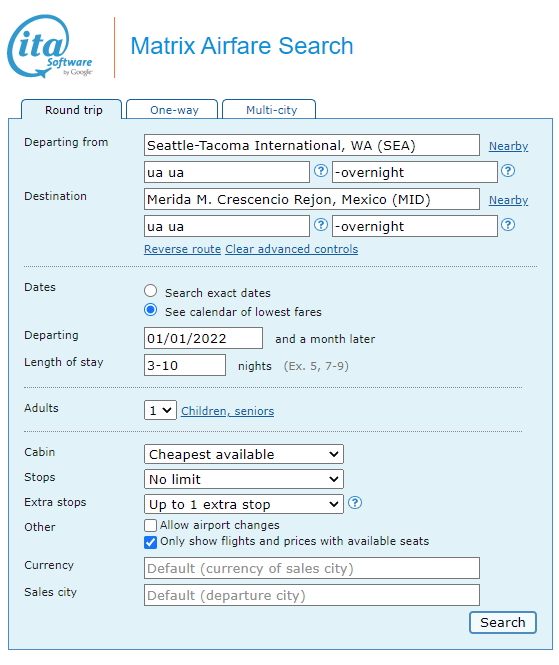The height and width of the screenshot is (665, 559).
Task: Open help icon beside destination -overnight field
Action: pos(508,225)
